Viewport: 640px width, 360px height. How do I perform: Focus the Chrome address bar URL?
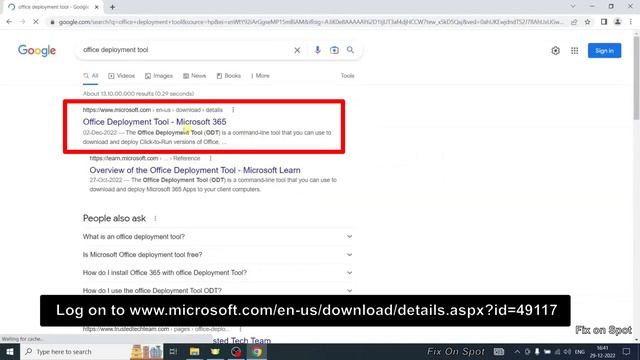[x=310, y=22]
